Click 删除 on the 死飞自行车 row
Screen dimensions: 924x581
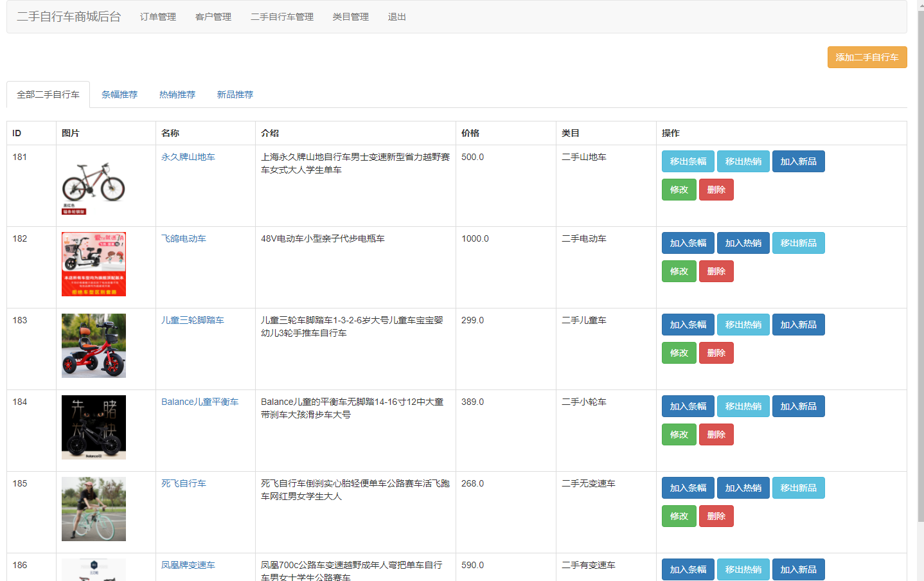716,515
